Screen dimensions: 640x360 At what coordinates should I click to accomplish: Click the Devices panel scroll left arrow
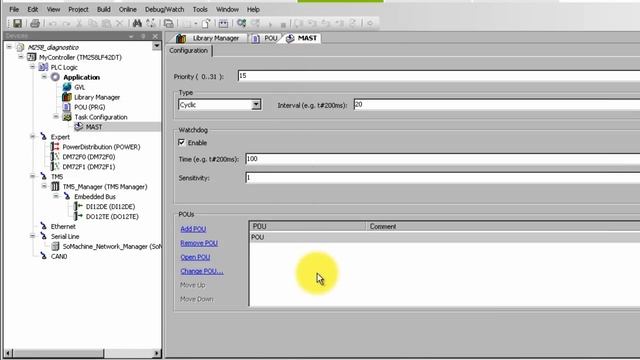tap(8, 353)
